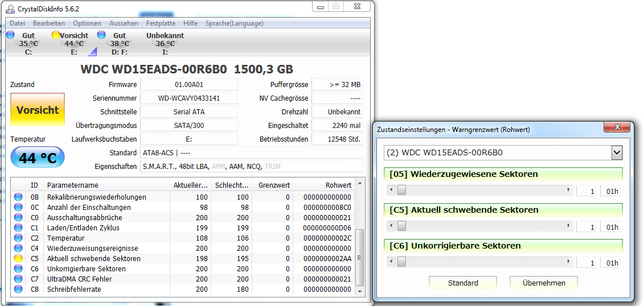Click the Standard button in settings dialog

463,283
